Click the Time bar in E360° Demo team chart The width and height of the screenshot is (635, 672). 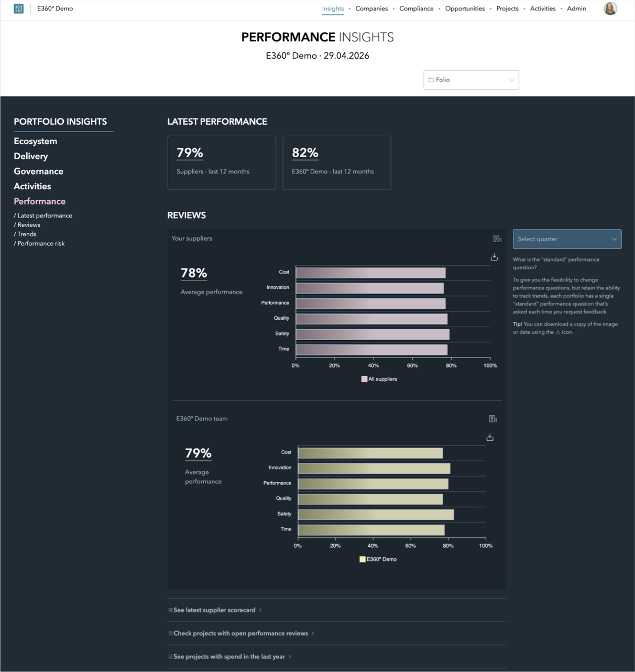(371, 530)
